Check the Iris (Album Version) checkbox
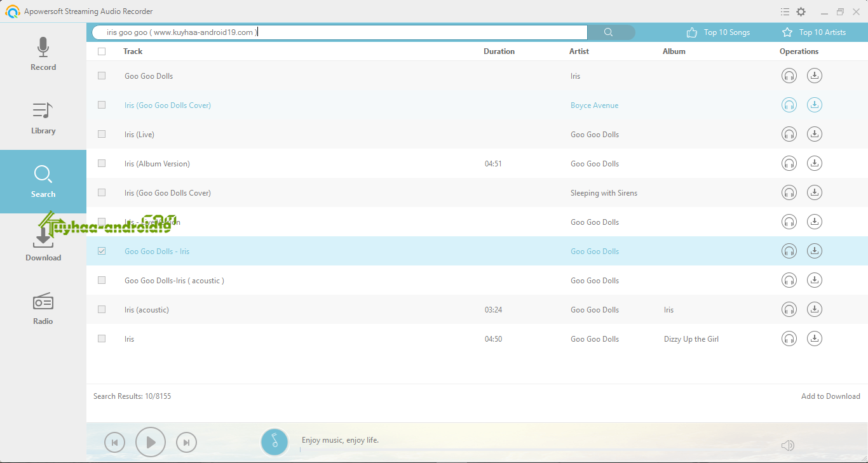Image resolution: width=868 pixels, height=463 pixels. click(x=102, y=163)
